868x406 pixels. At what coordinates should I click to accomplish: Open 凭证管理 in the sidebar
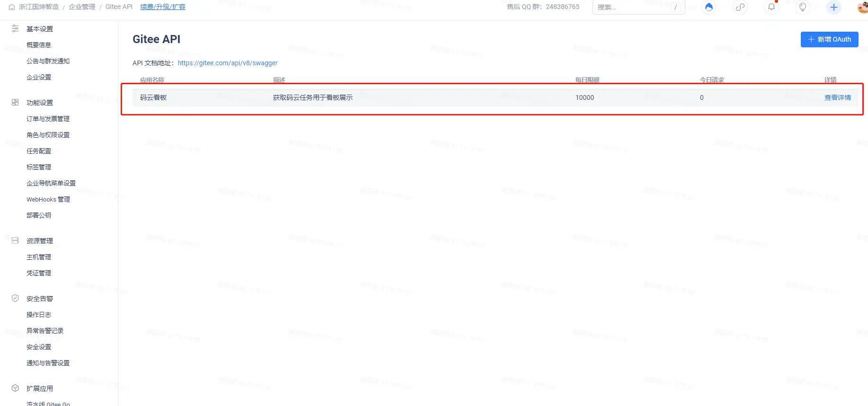click(x=39, y=273)
